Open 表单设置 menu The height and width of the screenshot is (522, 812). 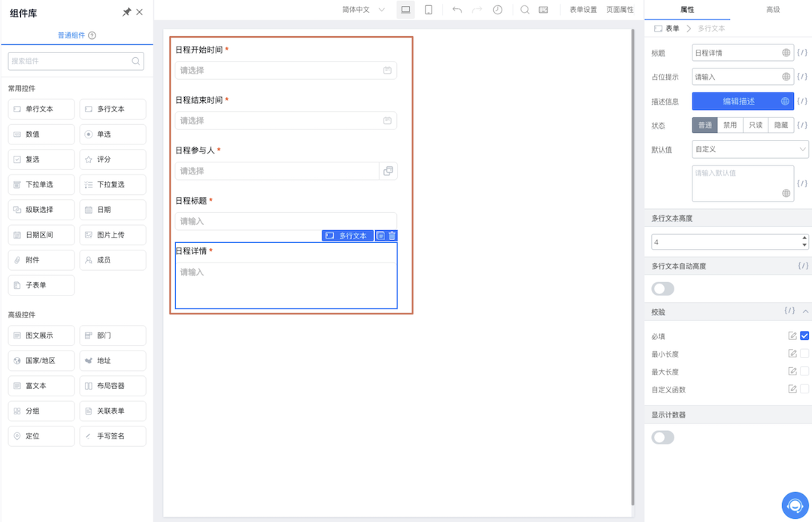click(x=583, y=10)
